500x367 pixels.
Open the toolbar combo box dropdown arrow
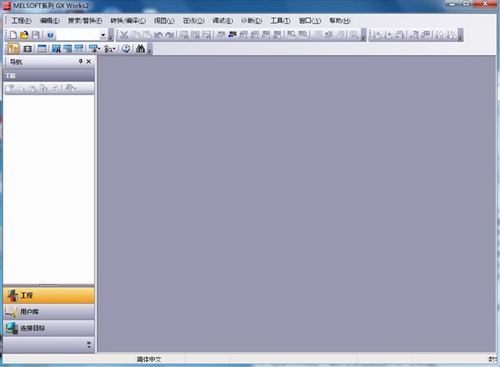[x=103, y=35]
